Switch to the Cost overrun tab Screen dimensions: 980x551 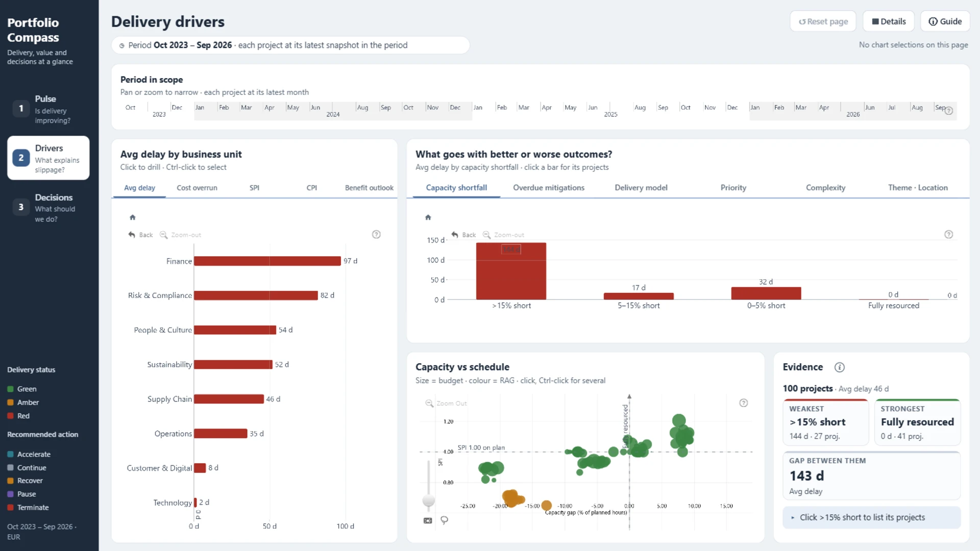[x=197, y=188]
